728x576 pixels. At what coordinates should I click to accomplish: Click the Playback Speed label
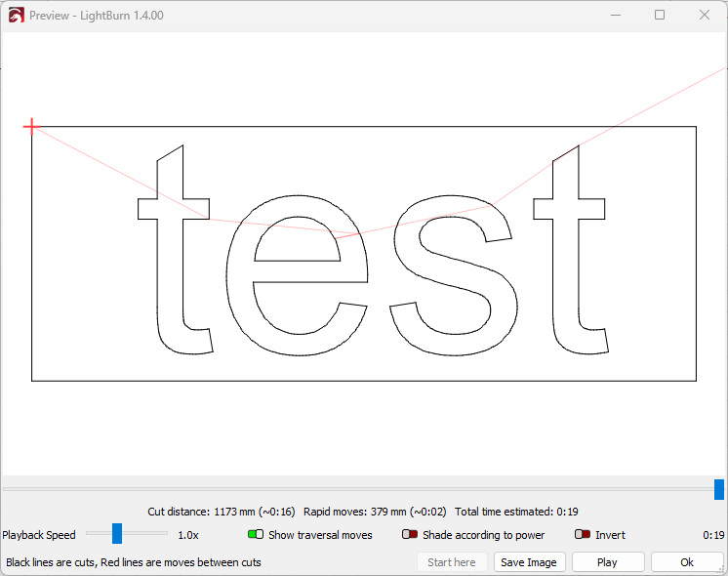coord(38,535)
